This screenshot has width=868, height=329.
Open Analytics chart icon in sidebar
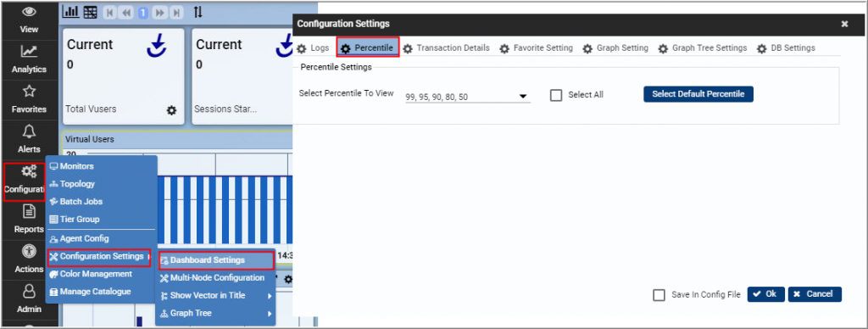(29, 52)
